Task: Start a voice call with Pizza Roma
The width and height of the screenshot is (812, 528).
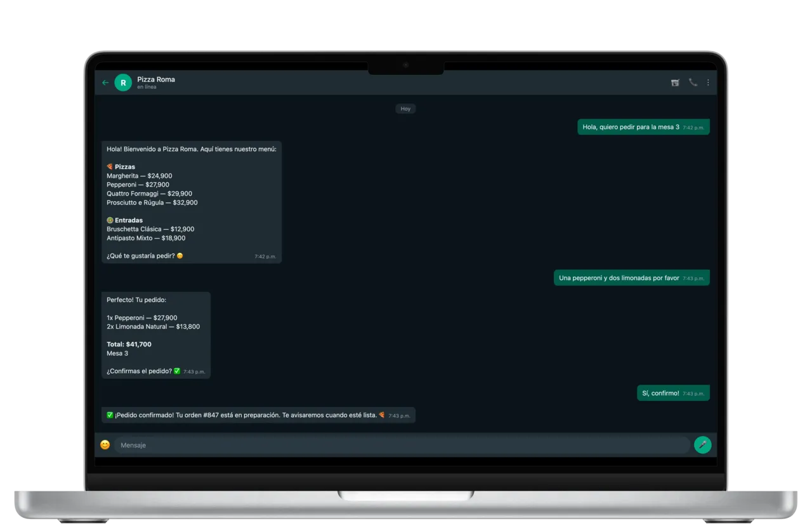Action: [x=693, y=82]
